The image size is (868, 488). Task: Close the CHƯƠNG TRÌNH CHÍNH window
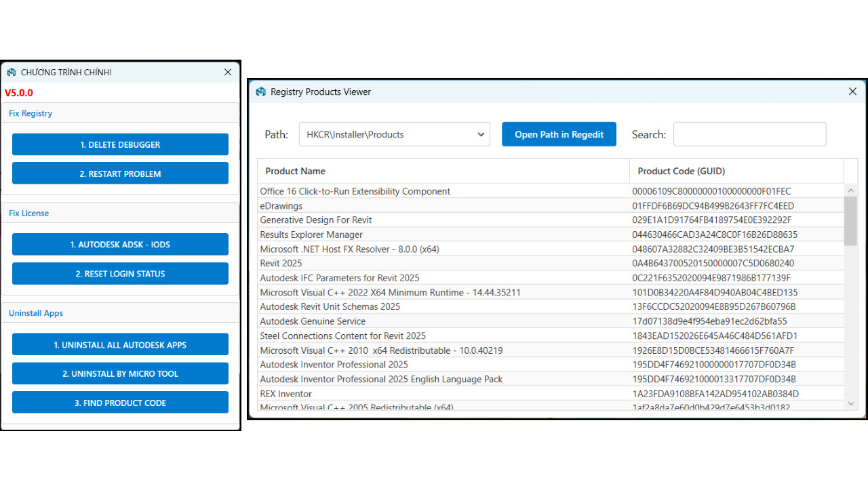pos(228,72)
